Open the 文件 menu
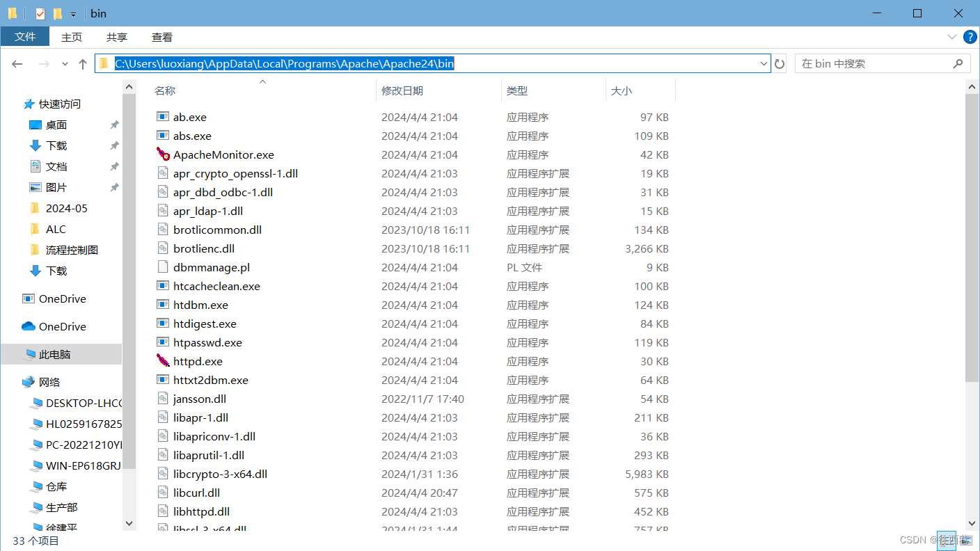Viewport: 980px width, 551px height. [25, 37]
